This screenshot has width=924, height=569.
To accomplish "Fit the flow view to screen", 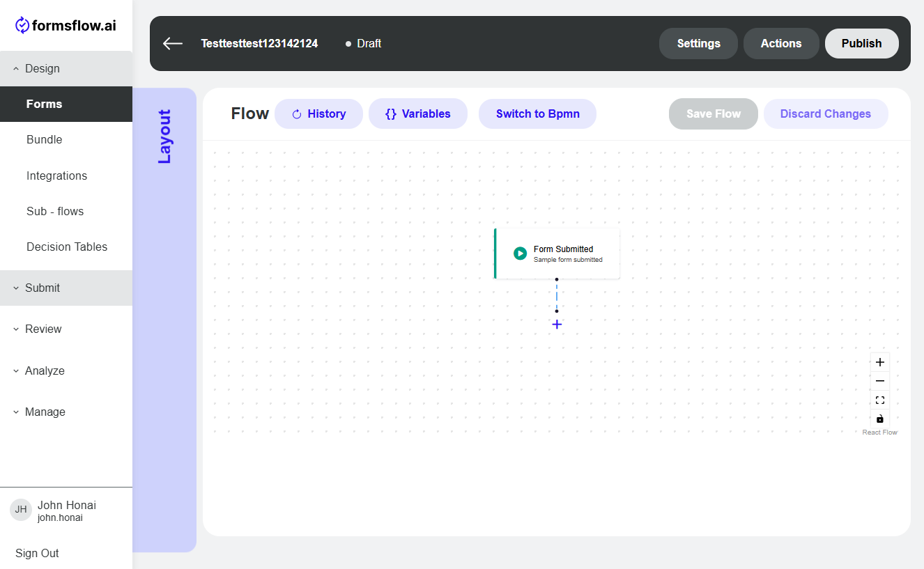I will 879,400.
